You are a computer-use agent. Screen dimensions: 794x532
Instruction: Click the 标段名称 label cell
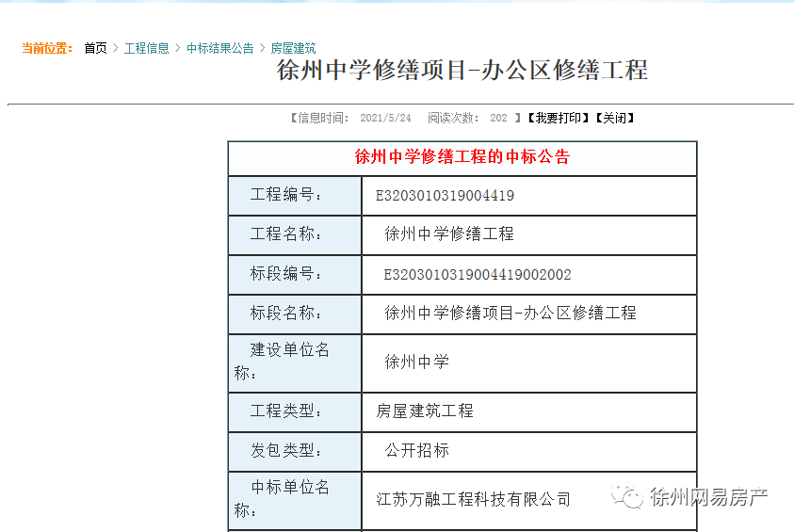click(295, 314)
